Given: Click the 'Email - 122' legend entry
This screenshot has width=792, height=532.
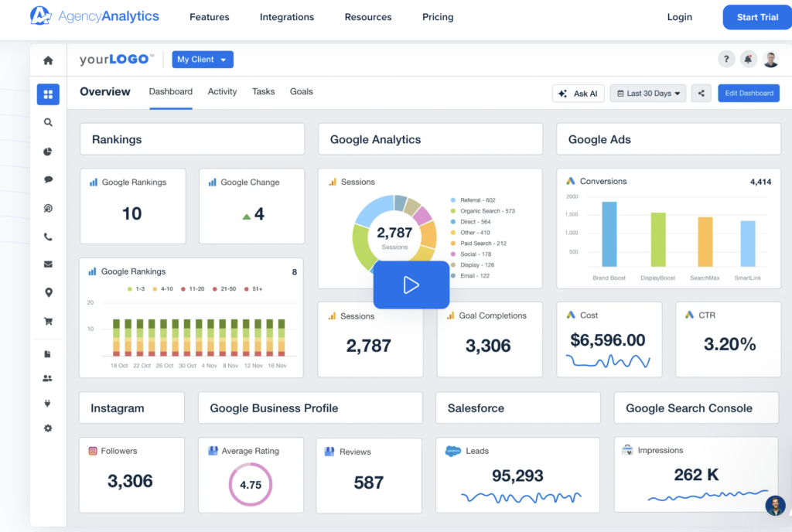Looking at the screenshot, I should coord(469,275).
